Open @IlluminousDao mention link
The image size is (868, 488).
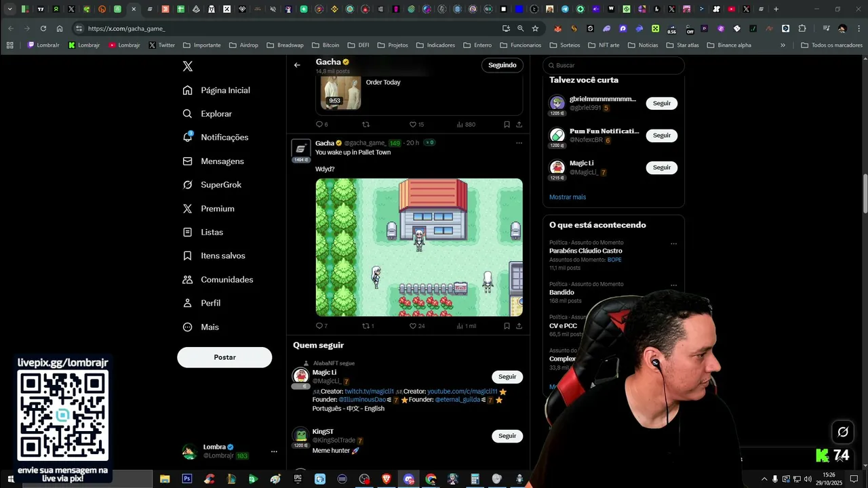362,400
